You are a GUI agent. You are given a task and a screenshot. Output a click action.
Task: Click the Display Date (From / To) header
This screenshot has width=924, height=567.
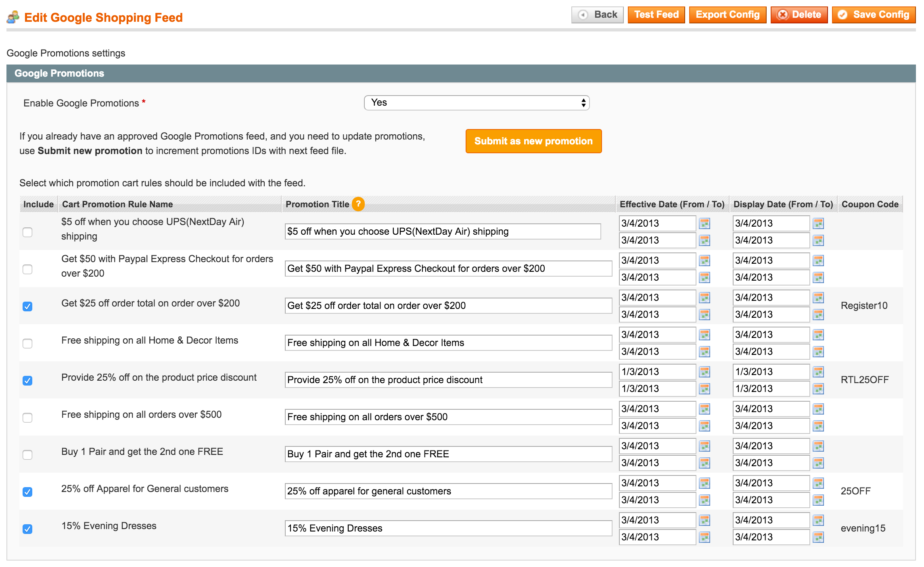click(783, 204)
